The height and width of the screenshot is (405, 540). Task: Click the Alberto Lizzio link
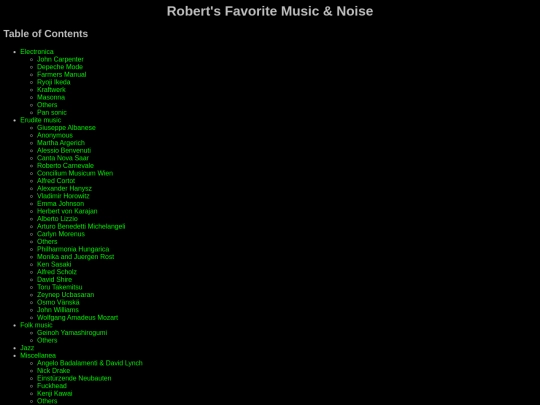click(x=58, y=219)
